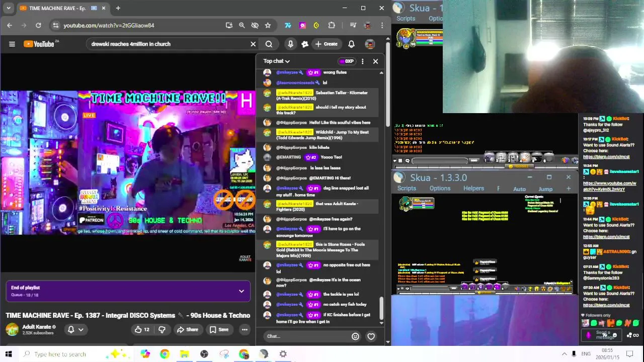Open Scripts menu in Skua window

coord(407,189)
